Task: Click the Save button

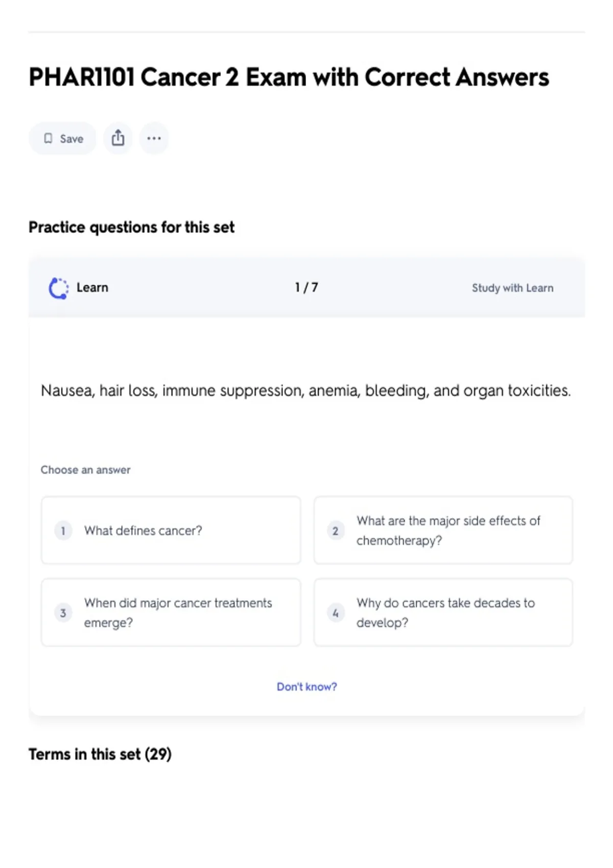Action: [x=62, y=138]
